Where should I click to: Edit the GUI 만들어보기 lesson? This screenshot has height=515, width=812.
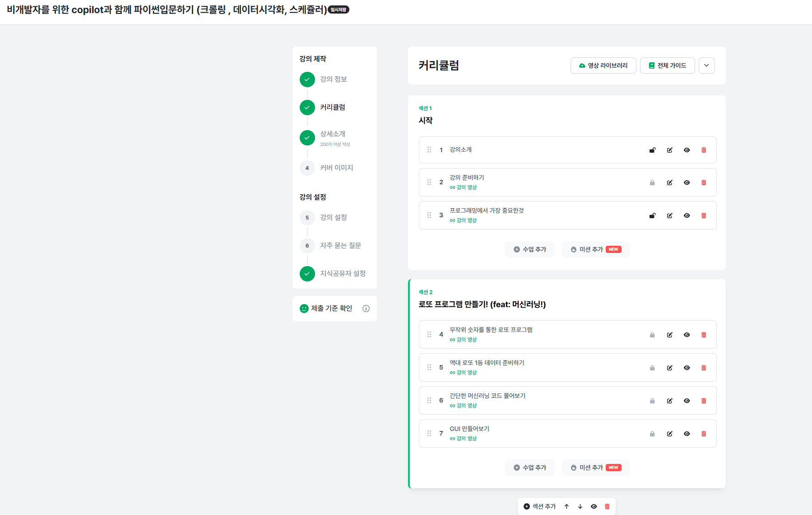[x=669, y=434]
